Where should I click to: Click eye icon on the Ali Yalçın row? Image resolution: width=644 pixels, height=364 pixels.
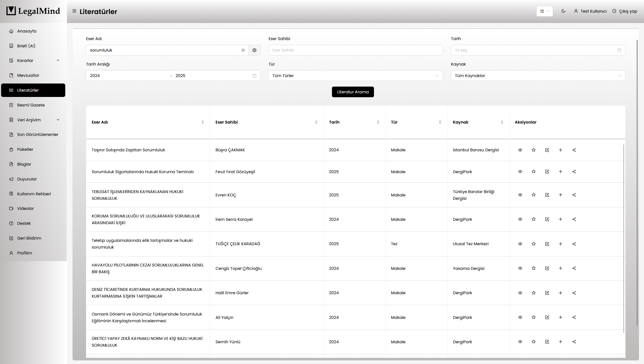[520, 317]
